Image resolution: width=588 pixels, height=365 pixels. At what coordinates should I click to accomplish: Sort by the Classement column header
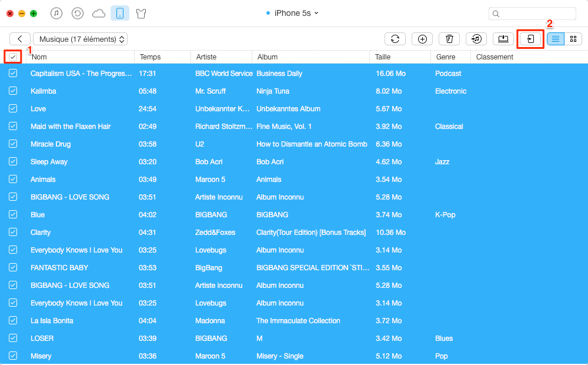529,57
